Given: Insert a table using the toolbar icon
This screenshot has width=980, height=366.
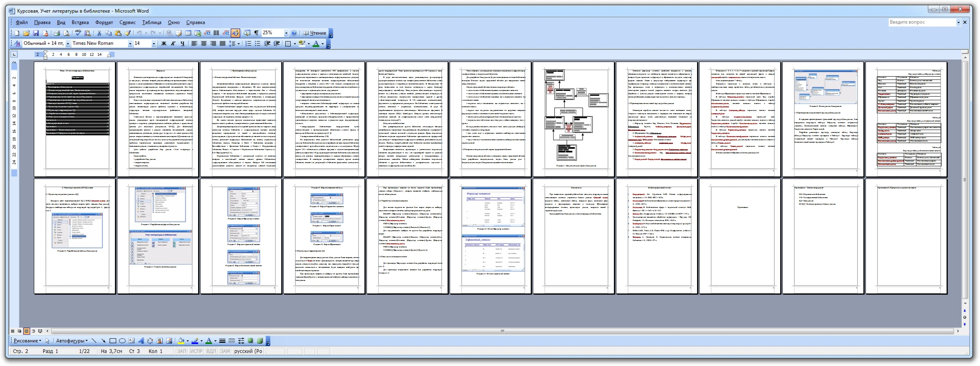Looking at the screenshot, I should tap(188, 33).
